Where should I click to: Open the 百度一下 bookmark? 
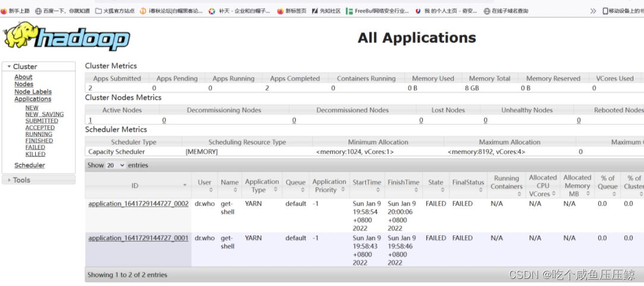(x=62, y=11)
